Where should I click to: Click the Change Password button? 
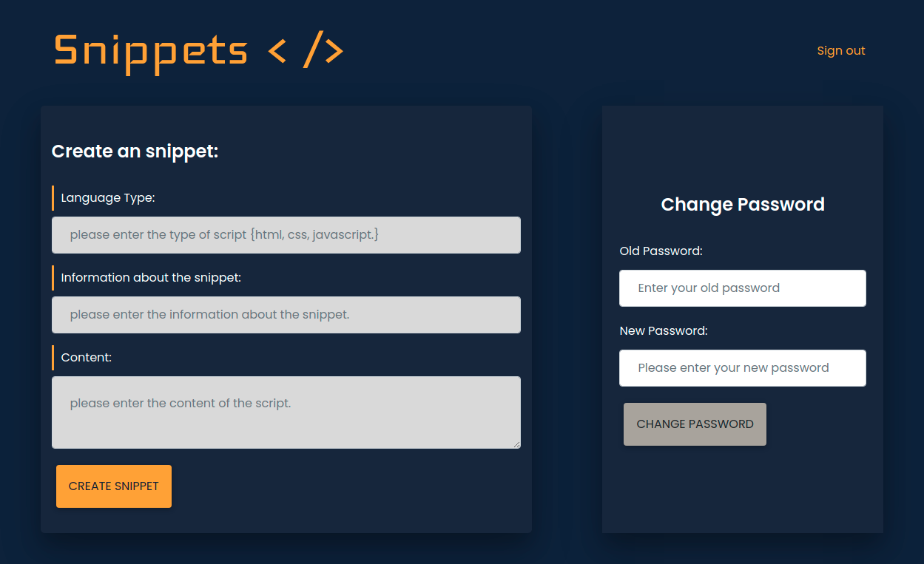tap(695, 424)
